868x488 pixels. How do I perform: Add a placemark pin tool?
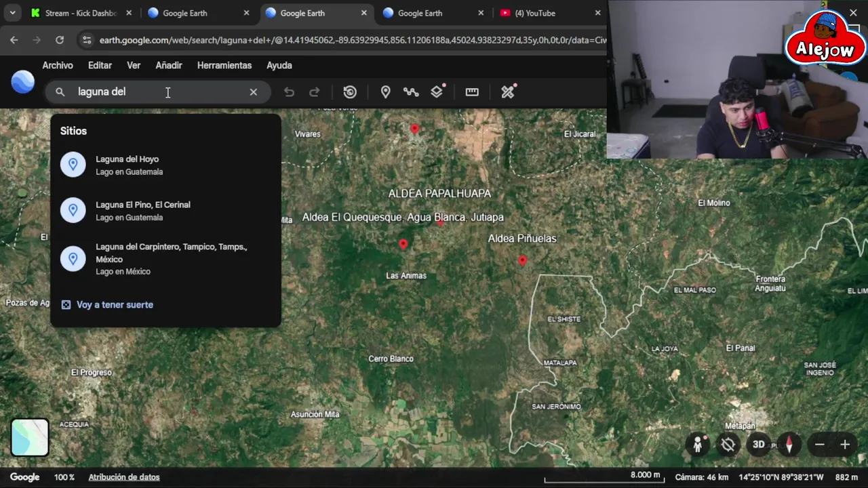coord(385,92)
